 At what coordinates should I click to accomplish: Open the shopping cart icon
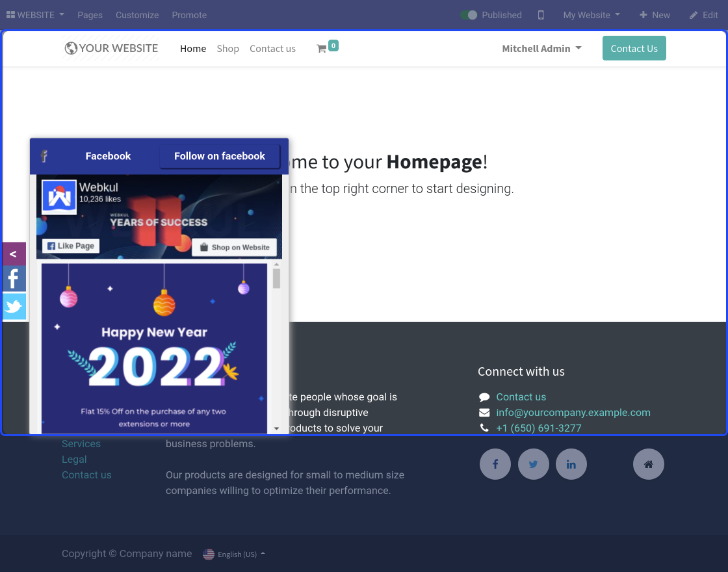(x=321, y=49)
